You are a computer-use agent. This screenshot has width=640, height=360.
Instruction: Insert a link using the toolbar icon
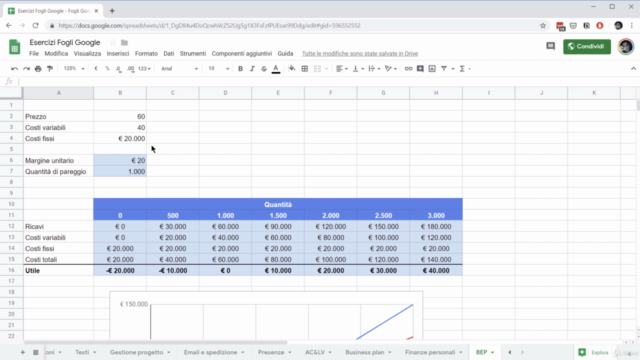coord(408,69)
